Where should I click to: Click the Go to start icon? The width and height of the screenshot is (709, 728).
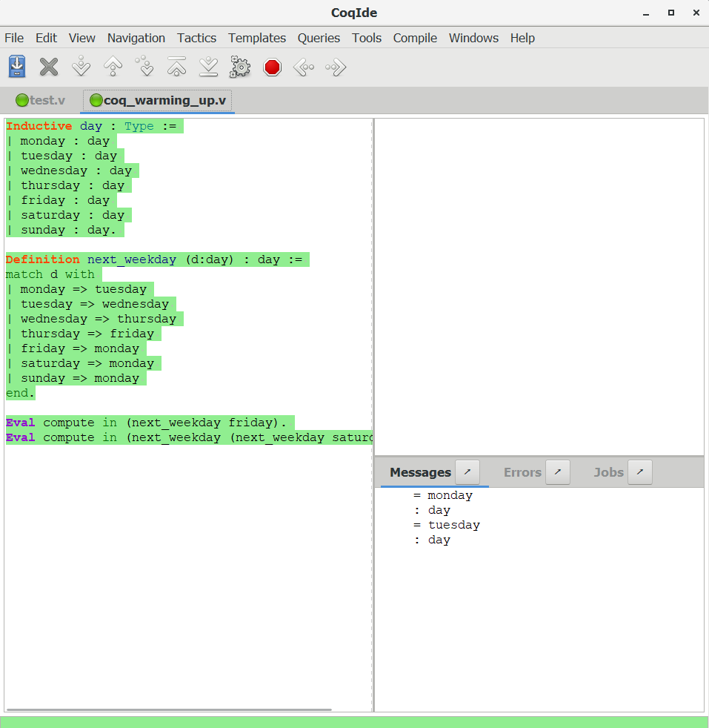pyautogui.click(x=177, y=67)
